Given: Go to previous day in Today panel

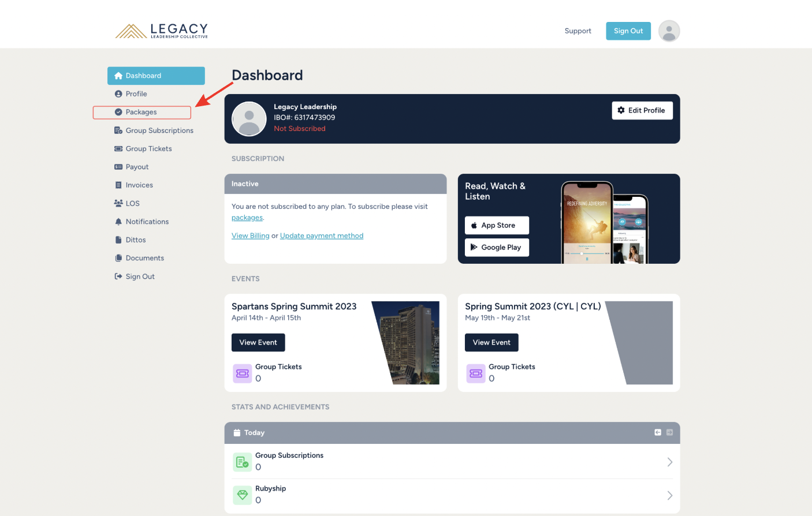Looking at the screenshot, I should tap(657, 432).
